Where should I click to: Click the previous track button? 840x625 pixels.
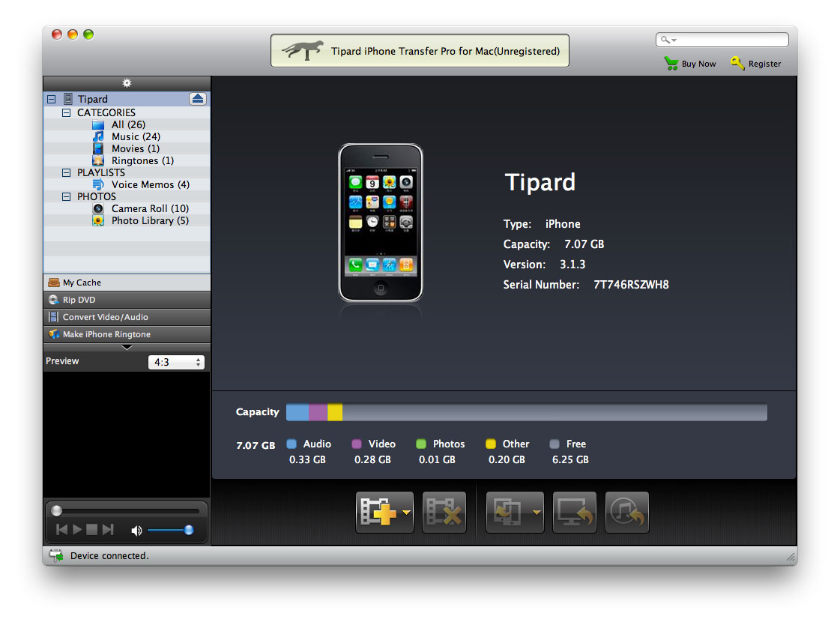62,530
